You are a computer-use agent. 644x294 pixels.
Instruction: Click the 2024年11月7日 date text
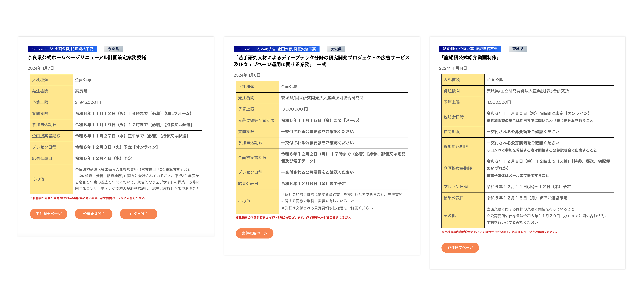[41, 68]
